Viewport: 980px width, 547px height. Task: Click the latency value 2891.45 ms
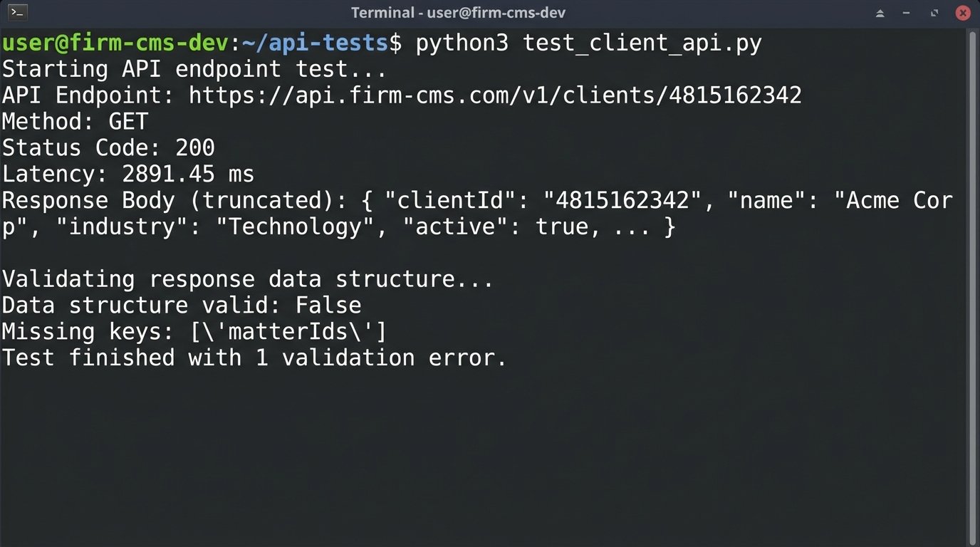(188, 174)
